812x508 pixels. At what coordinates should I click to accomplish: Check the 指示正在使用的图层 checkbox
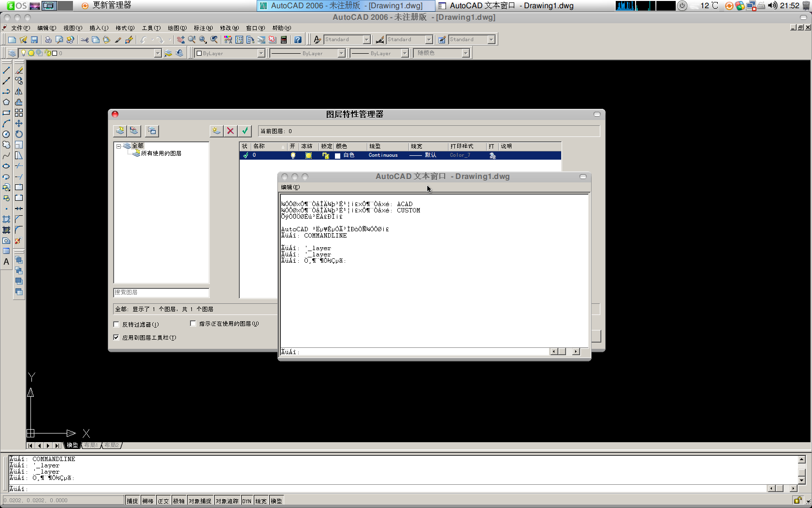point(193,323)
